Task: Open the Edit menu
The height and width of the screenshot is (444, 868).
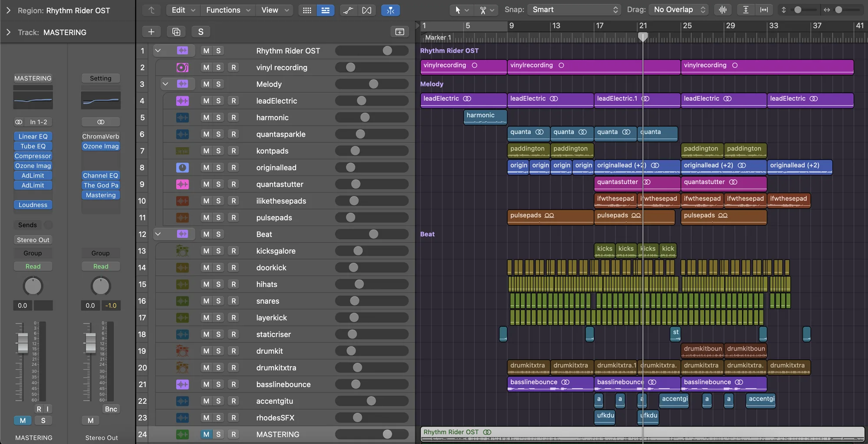Action: 184,10
